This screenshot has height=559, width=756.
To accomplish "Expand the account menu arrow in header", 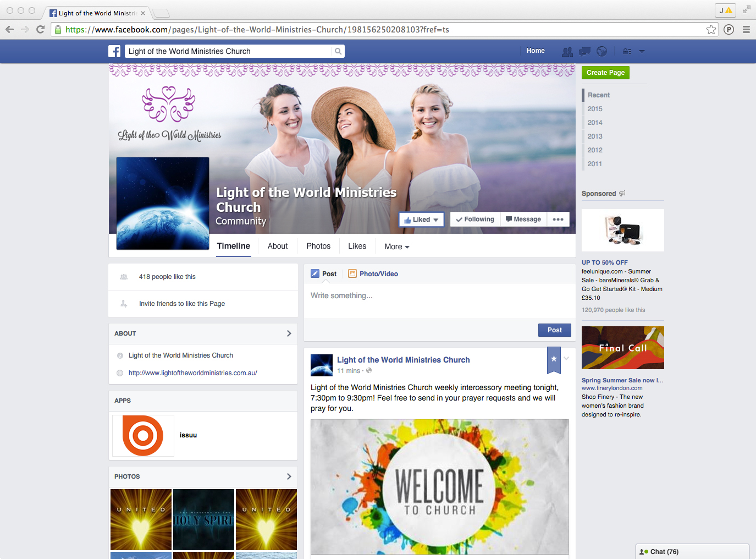I will 642,51.
